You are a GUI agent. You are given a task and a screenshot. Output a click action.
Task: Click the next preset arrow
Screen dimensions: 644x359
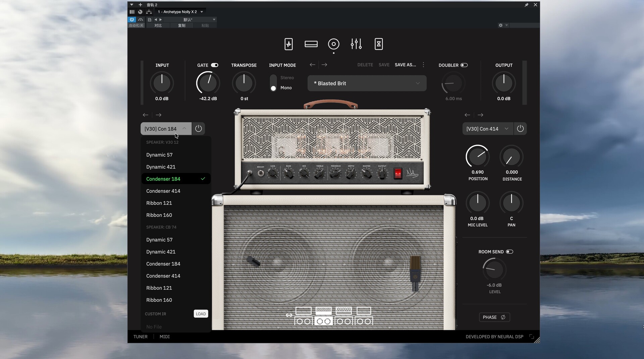tap(324, 65)
